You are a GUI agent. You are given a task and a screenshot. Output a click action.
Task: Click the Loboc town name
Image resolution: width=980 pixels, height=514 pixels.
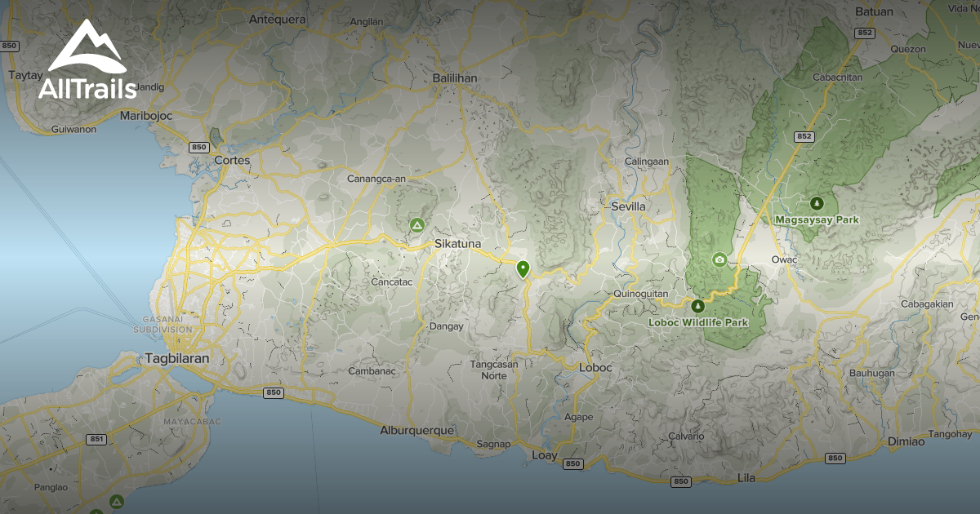pyautogui.click(x=595, y=368)
